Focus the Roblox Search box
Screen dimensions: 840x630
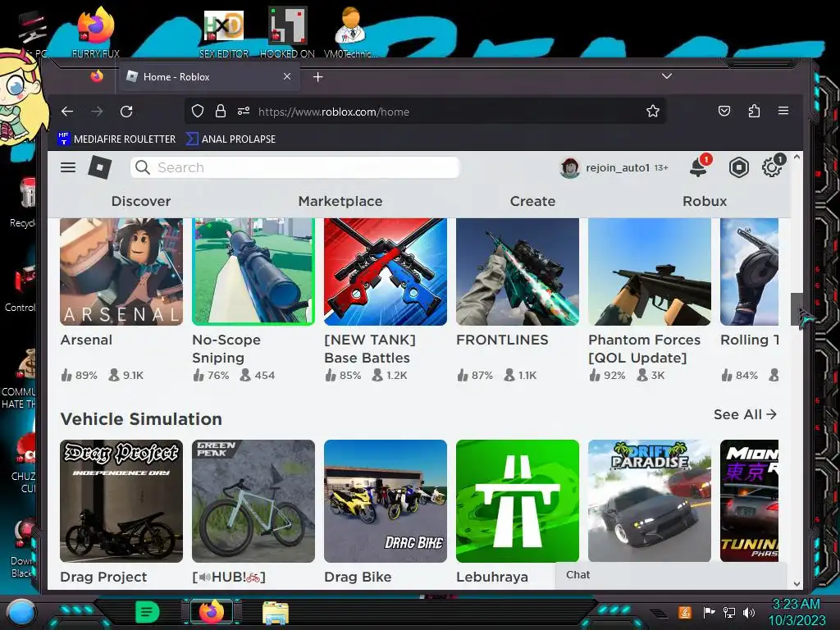[x=294, y=167]
